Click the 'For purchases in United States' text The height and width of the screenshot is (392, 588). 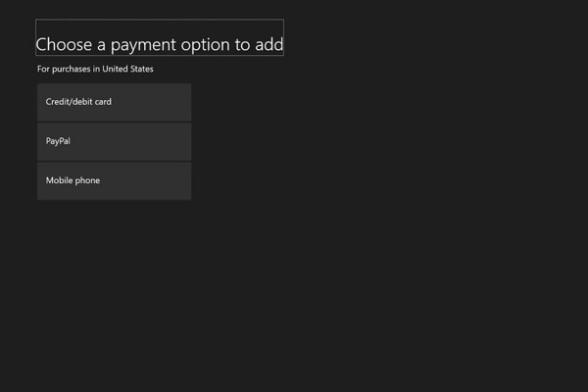[x=95, y=69]
